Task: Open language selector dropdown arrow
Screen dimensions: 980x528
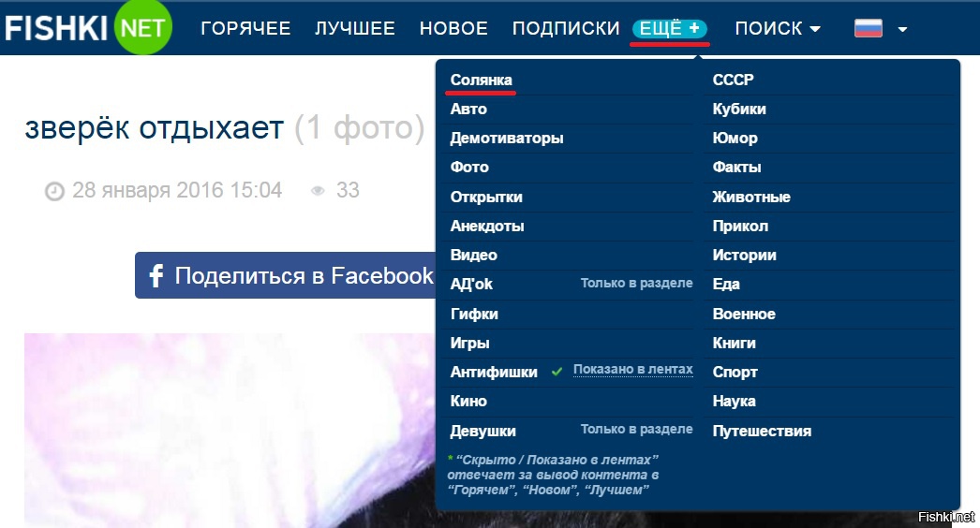Action: point(902,29)
